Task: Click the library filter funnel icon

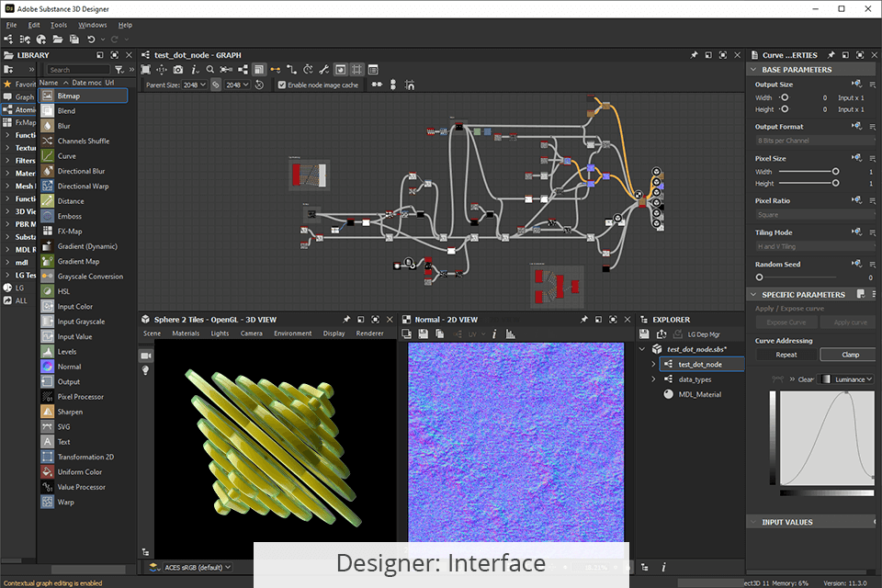Action: pos(119,70)
